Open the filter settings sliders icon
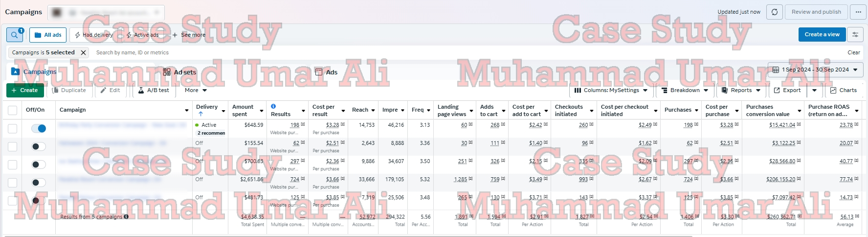 tap(855, 35)
